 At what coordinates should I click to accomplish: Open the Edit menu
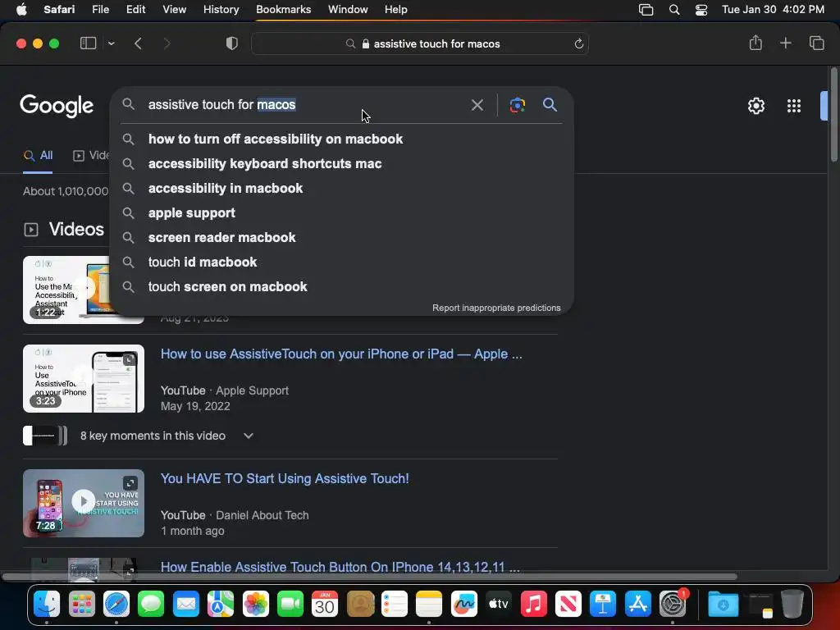[135, 10]
